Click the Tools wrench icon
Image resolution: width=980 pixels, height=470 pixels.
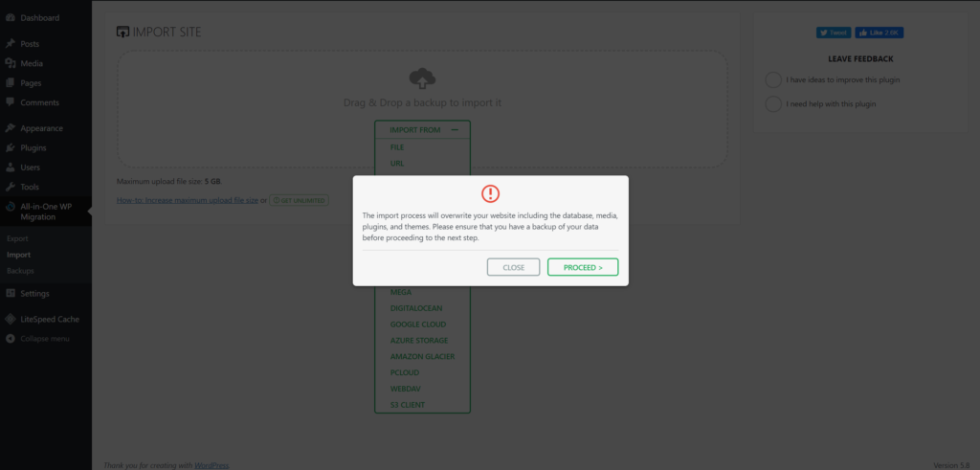pos(10,187)
